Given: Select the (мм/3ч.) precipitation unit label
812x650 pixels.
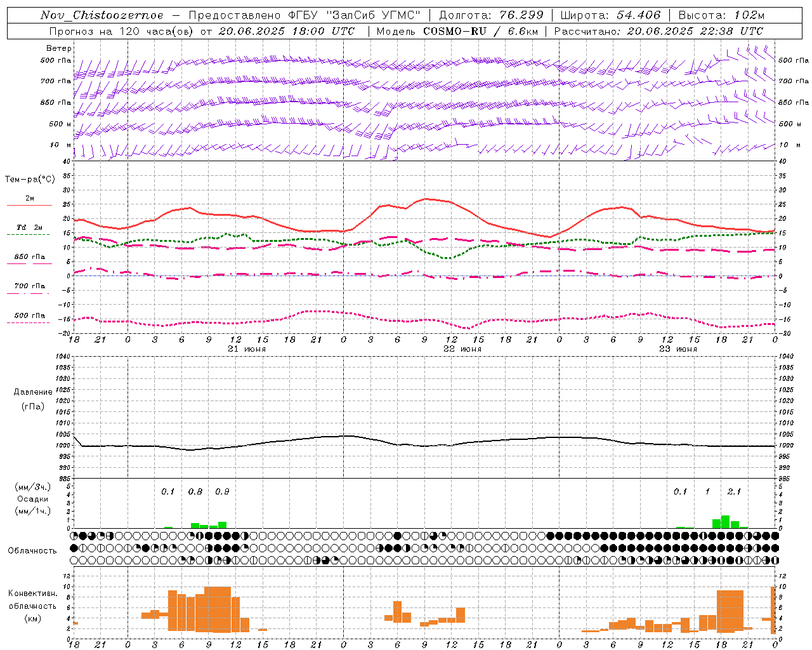Looking at the screenshot, I should tap(34, 487).
